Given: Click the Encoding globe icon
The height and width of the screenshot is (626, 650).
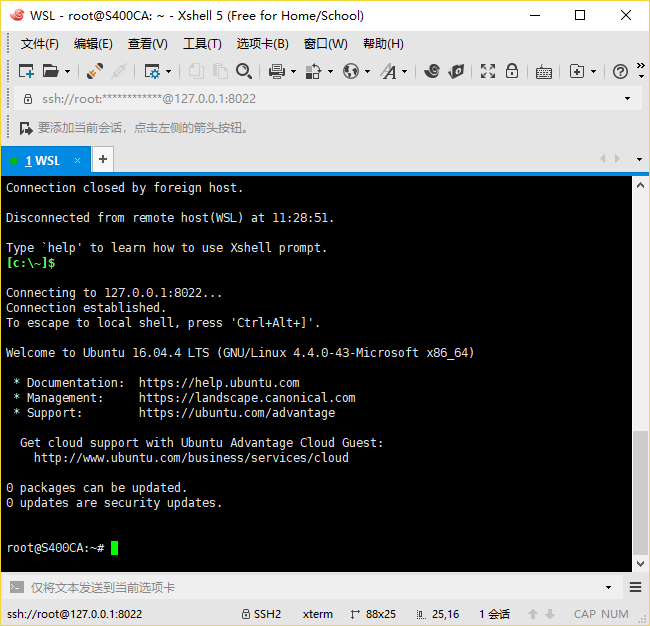Looking at the screenshot, I should 351,71.
